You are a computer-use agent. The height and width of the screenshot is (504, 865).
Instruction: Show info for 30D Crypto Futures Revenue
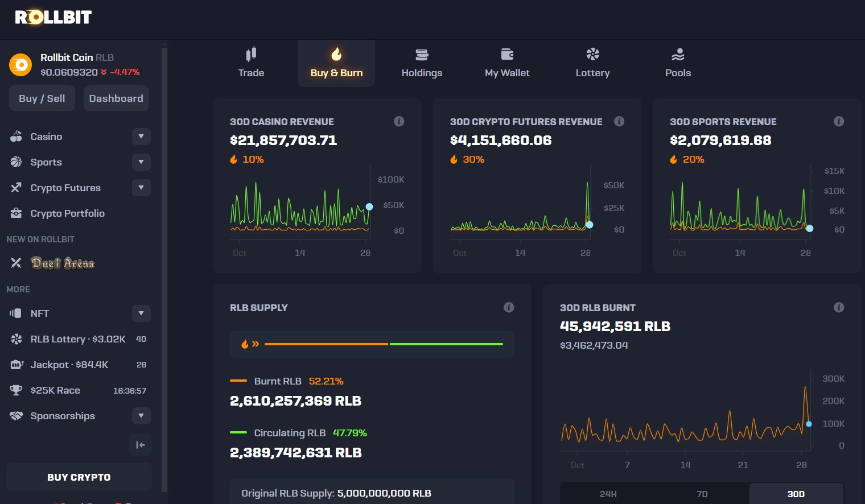pos(619,121)
